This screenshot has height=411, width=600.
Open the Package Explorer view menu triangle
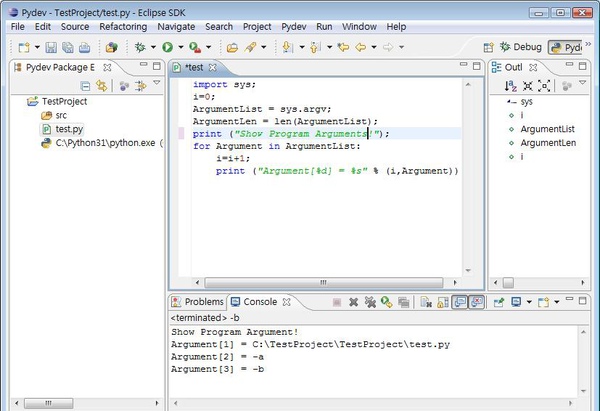click(157, 83)
